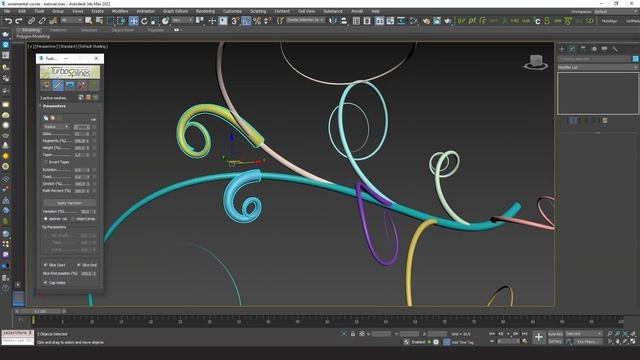640x360 pixels.
Task: Open the Modifier List dropdown
Action: [x=598, y=67]
